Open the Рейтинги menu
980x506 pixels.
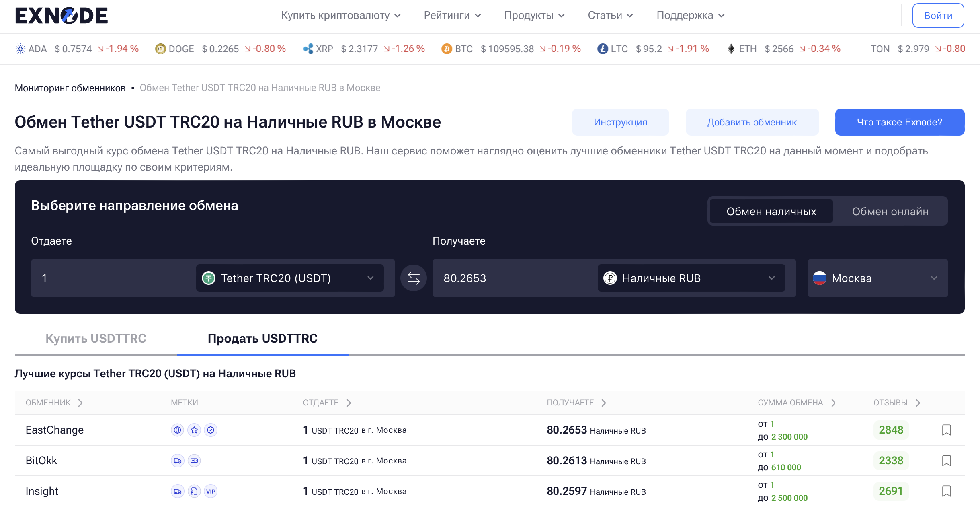pyautogui.click(x=453, y=15)
